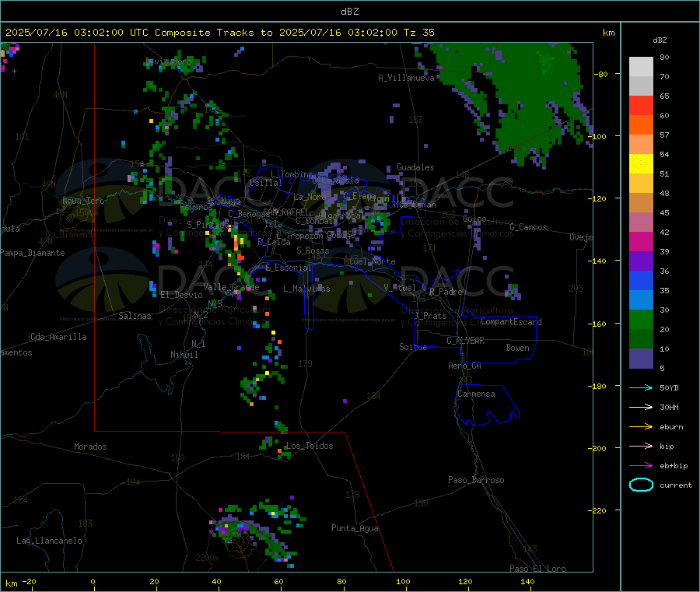Click the E_Escorial map label

pyautogui.click(x=289, y=268)
